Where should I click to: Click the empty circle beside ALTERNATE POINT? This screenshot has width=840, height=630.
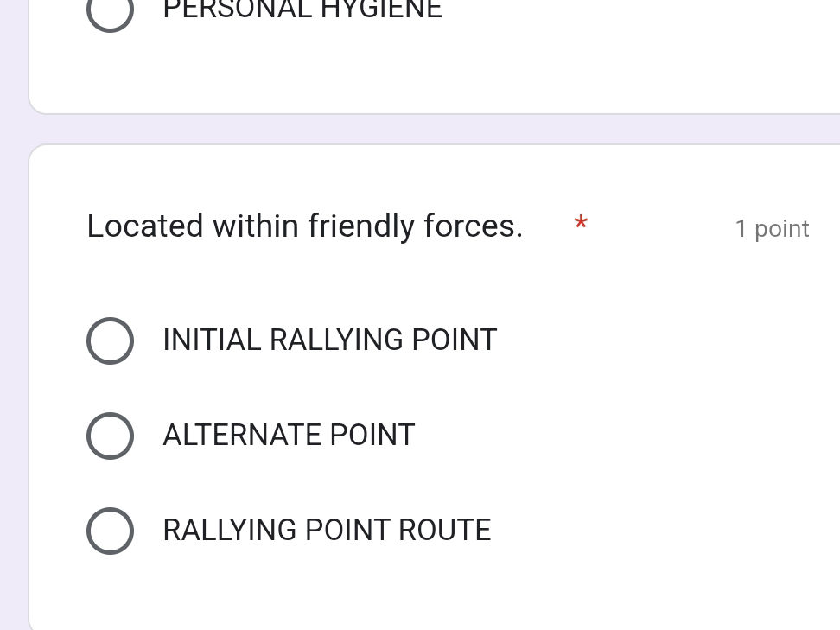(111, 436)
